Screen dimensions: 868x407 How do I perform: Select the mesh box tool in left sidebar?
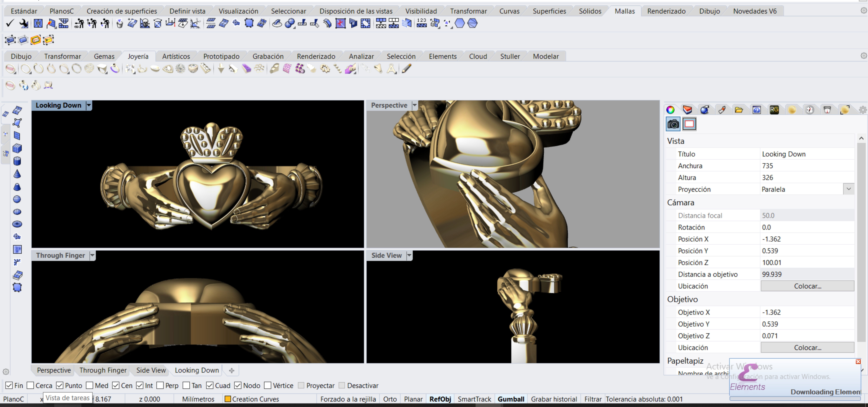click(x=17, y=148)
